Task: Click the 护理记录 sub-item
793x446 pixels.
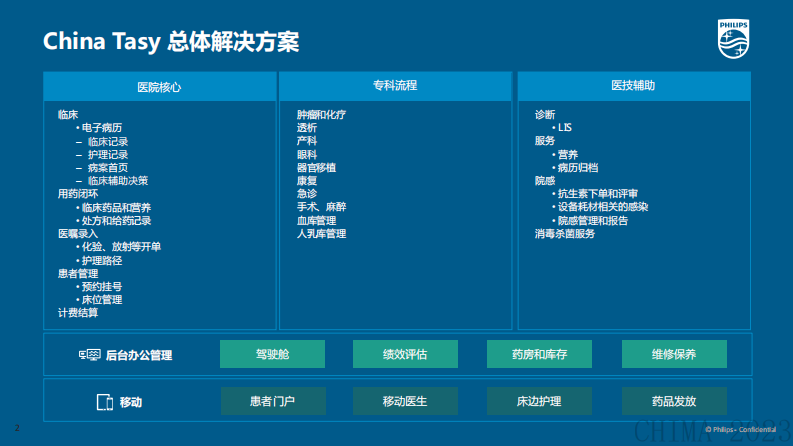Action: pyautogui.click(x=108, y=155)
